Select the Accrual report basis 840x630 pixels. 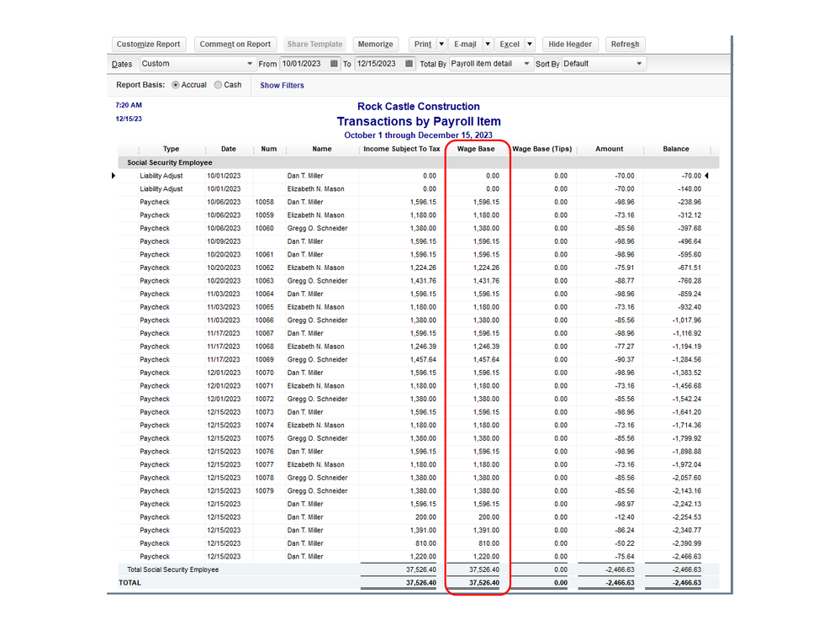coord(174,85)
